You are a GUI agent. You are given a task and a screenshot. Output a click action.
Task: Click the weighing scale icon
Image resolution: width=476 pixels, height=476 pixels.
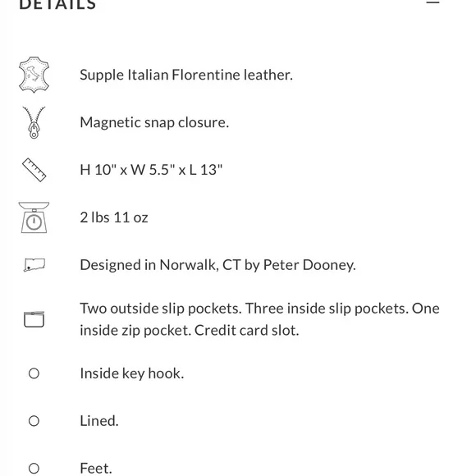[x=34, y=217]
